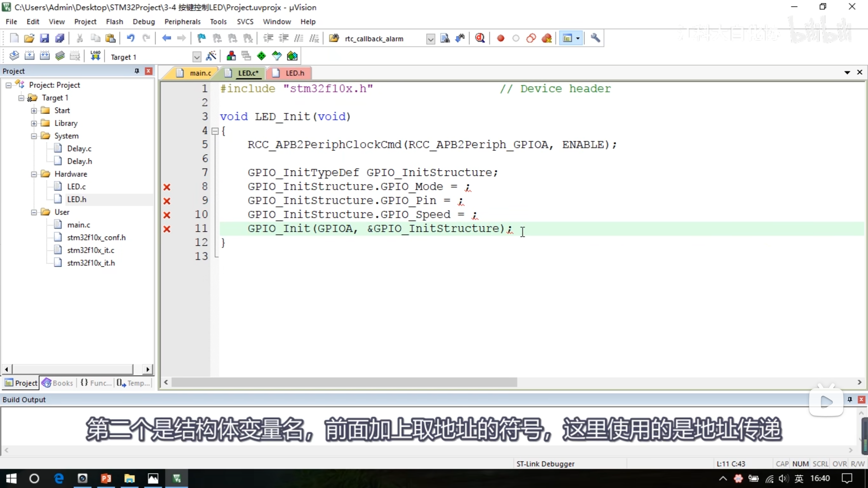Pin the Project panel

pyautogui.click(x=137, y=71)
